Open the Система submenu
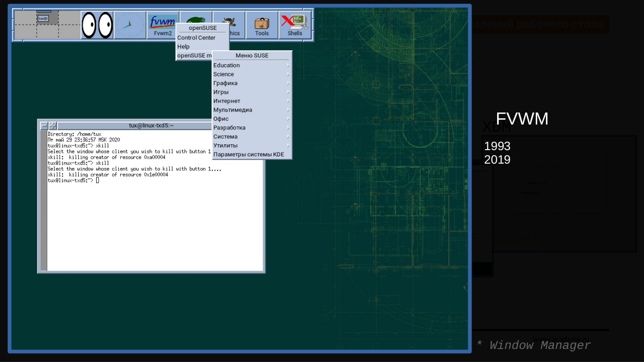This screenshot has height=362, width=644. click(x=252, y=137)
